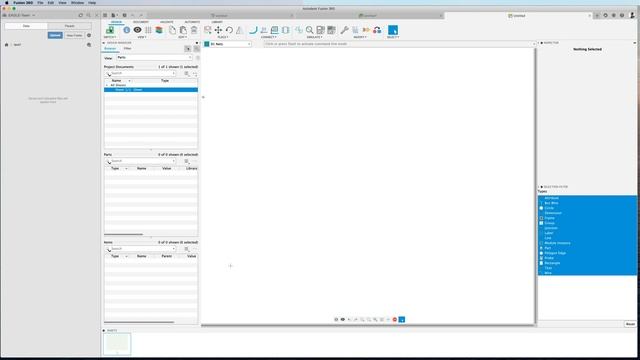Image resolution: width=640 pixels, height=360 pixels.
Task: Open the Data panel settings gear
Action: point(89,35)
